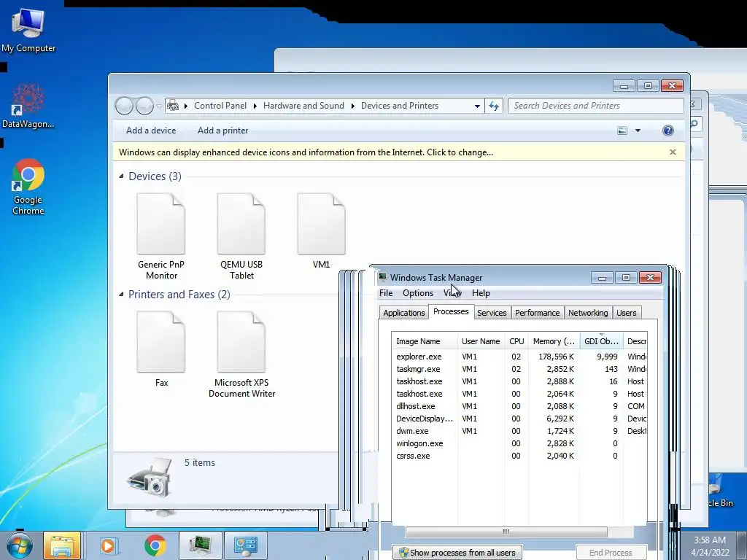This screenshot has width=747, height=560.
Task: Open Windows Explorer from taskbar
Action: click(x=62, y=545)
